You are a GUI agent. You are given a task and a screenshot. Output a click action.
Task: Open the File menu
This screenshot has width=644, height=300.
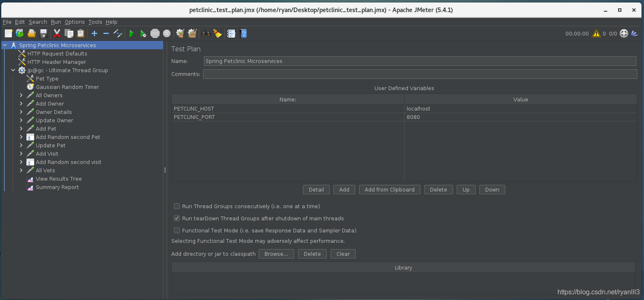pyautogui.click(x=7, y=22)
